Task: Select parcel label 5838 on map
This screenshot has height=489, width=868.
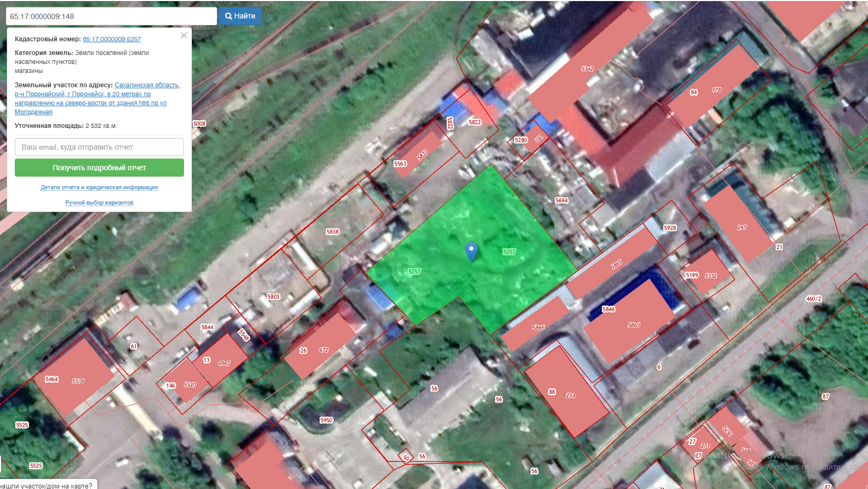Action: (333, 232)
